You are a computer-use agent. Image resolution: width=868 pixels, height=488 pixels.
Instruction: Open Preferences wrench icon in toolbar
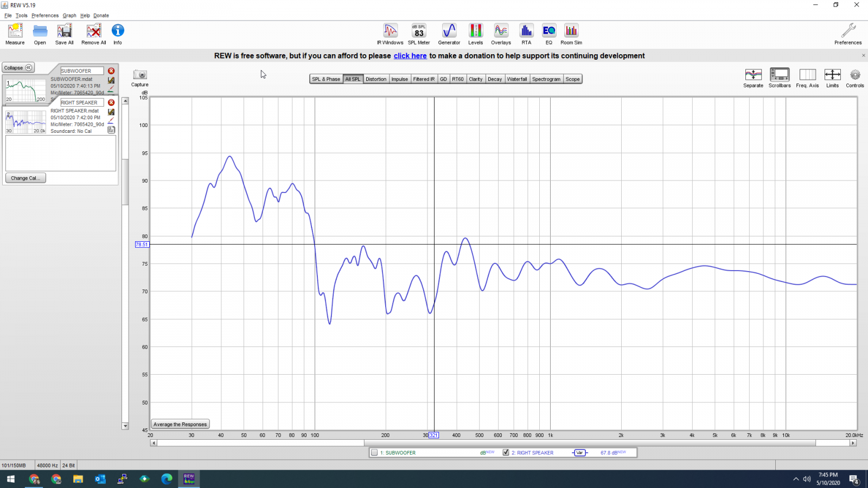(848, 30)
